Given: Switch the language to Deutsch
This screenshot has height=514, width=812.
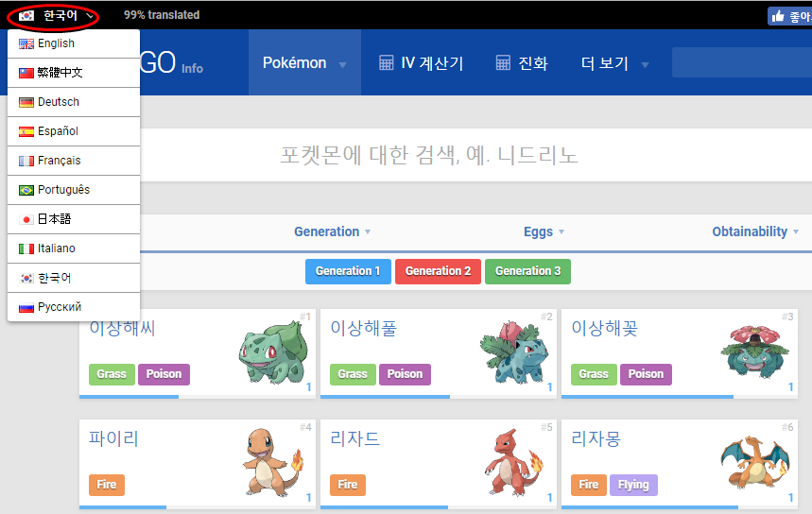Looking at the screenshot, I should (x=74, y=102).
